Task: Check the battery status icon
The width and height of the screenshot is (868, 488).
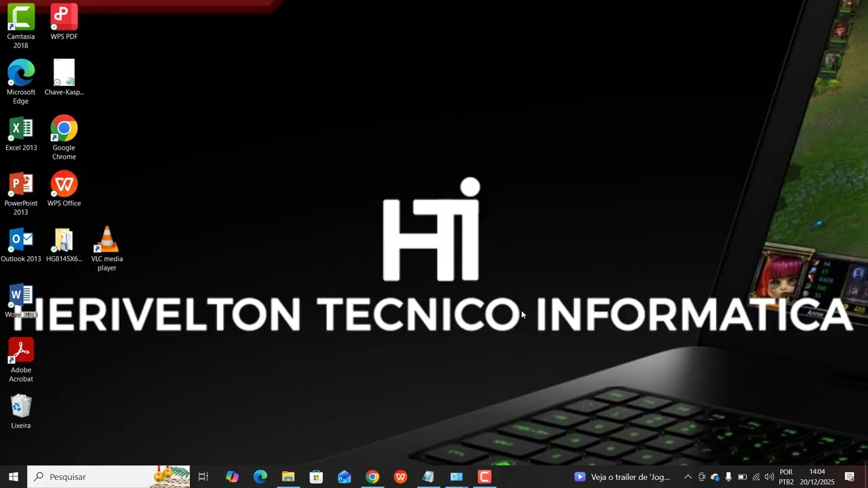Action: click(x=742, y=476)
